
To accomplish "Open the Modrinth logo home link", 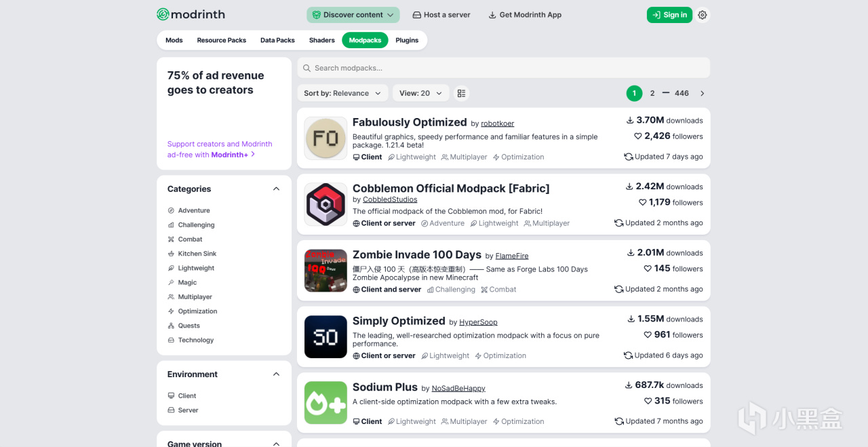I will tap(191, 14).
